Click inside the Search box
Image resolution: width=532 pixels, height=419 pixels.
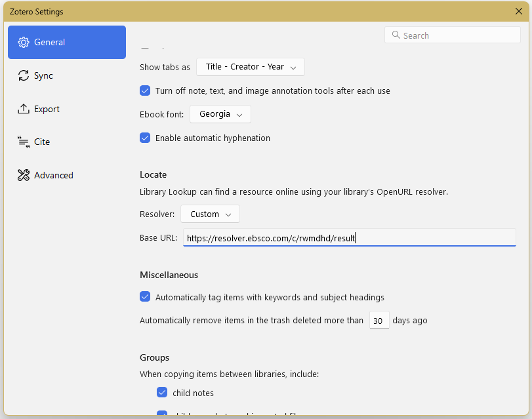(x=452, y=35)
